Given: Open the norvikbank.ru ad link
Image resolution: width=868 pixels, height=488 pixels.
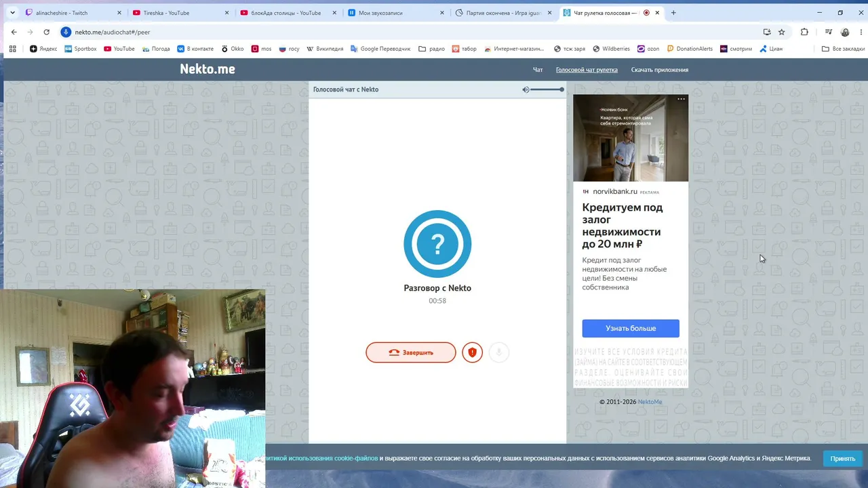Looking at the screenshot, I should click(x=615, y=192).
